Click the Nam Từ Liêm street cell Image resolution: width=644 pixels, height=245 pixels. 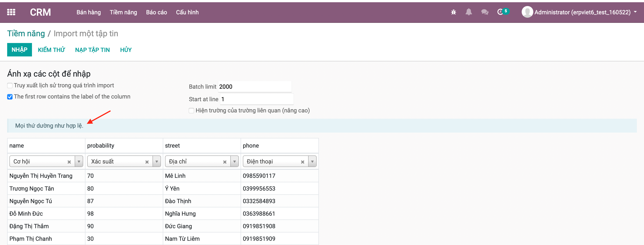click(x=202, y=239)
